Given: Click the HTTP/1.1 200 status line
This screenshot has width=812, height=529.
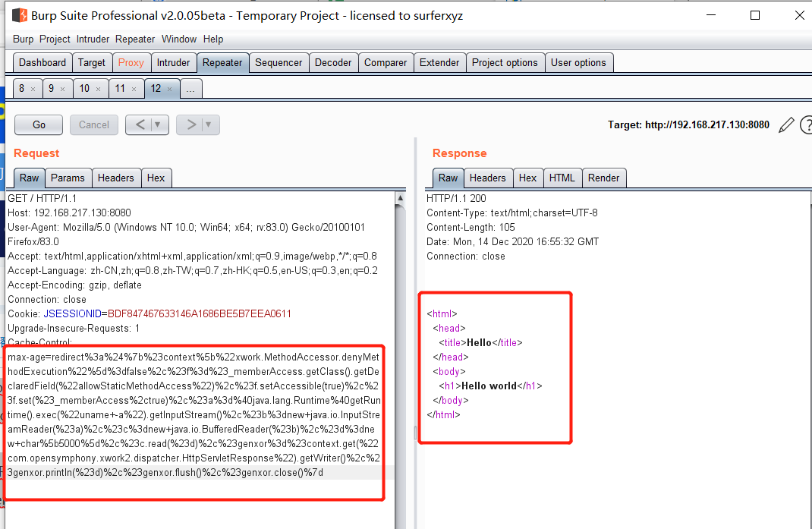Looking at the screenshot, I should (456, 198).
